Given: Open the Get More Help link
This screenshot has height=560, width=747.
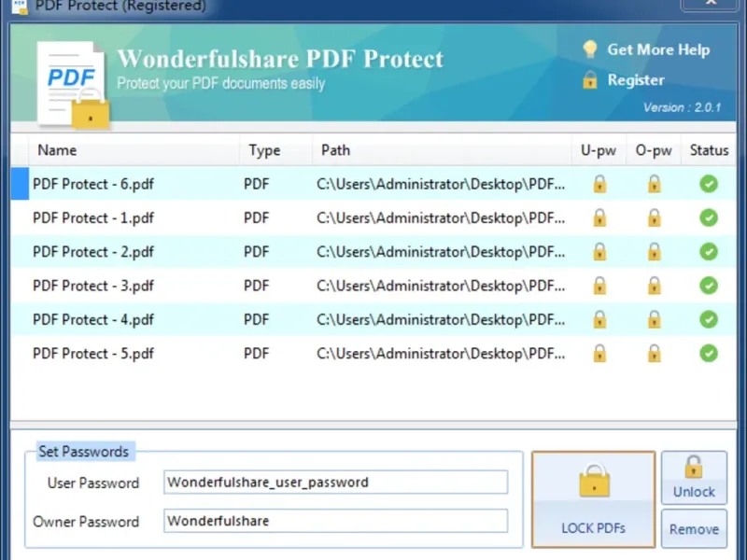Looking at the screenshot, I should click(658, 49).
